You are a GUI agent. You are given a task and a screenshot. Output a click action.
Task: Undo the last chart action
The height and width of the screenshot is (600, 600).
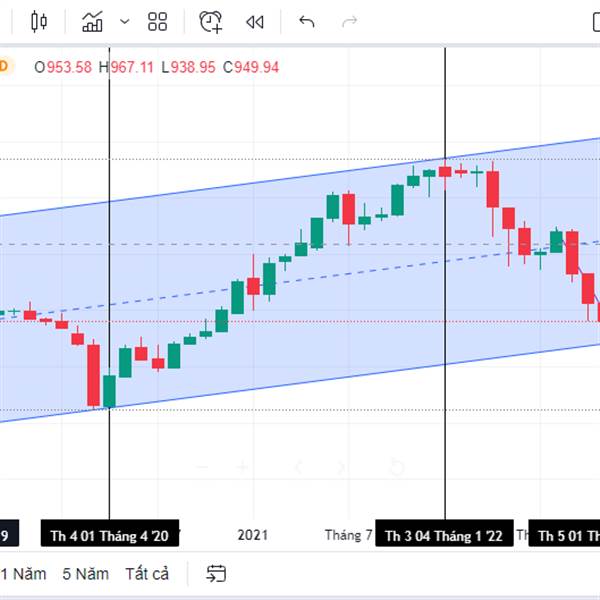(x=307, y=21)
